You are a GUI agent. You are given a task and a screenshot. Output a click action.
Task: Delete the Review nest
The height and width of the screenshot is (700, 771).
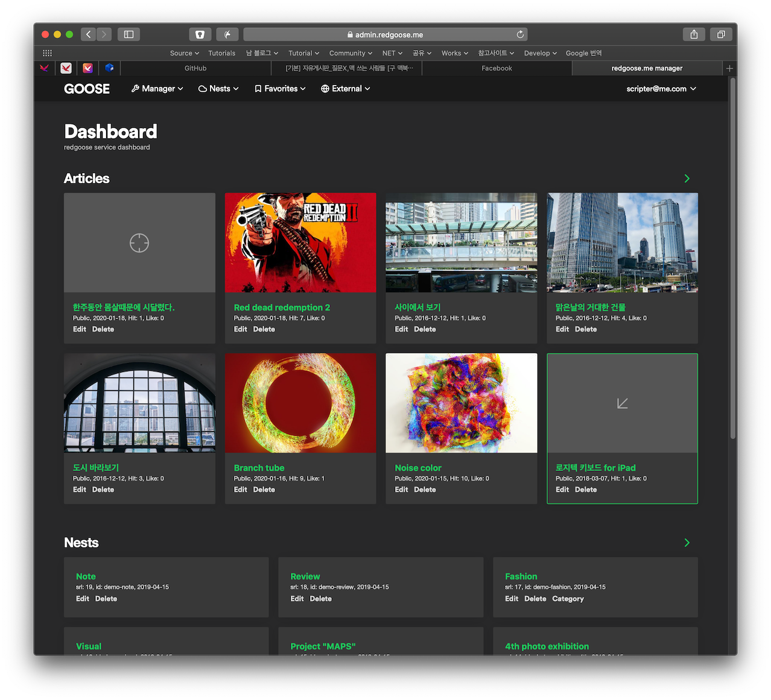coord(320,599)
